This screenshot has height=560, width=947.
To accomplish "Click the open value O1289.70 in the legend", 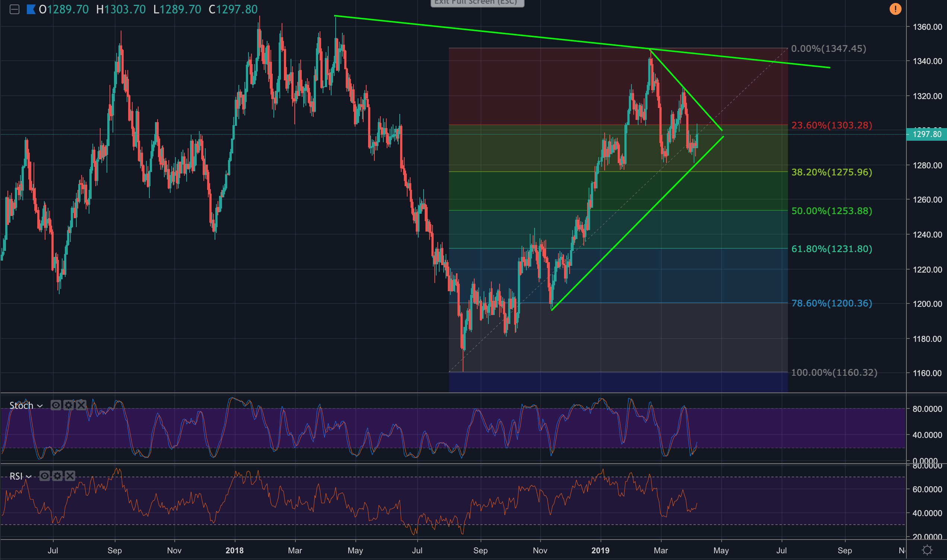I will point(64,9).
